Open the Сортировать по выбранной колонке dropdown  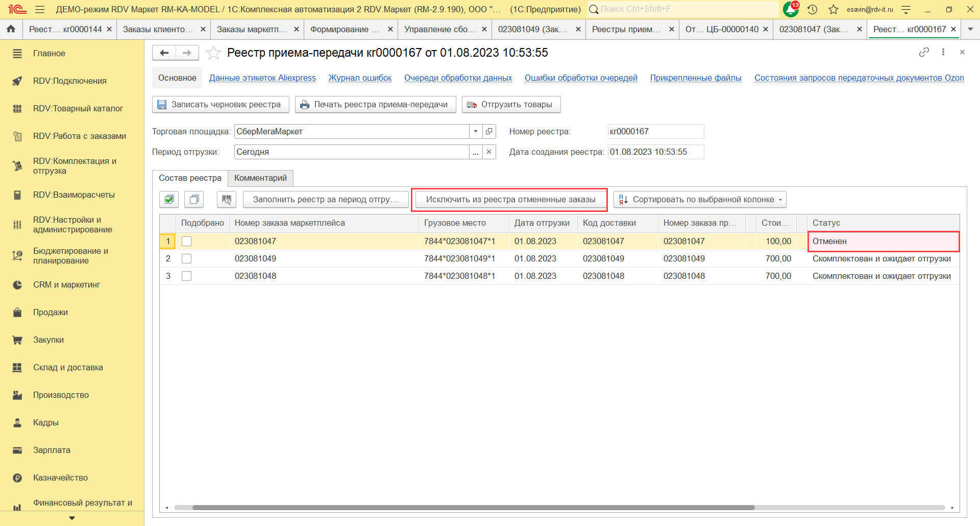coord(700,199)
